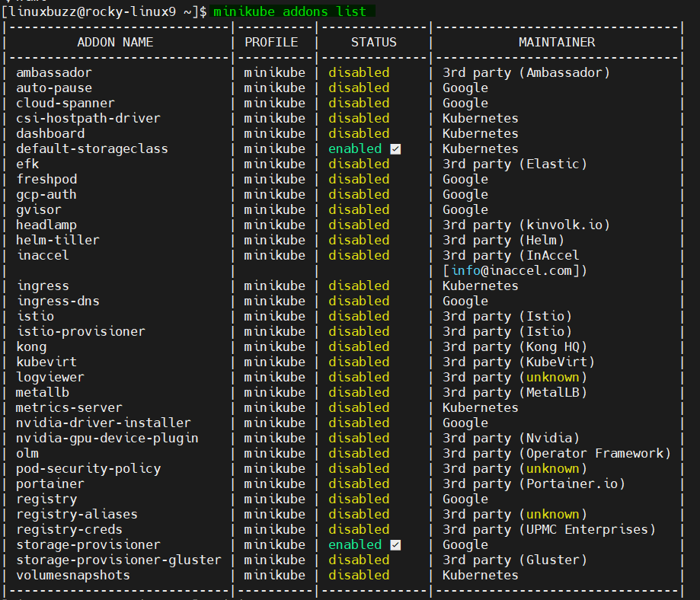Select the 'csi-hostpath-driver' addon name
Image resolution: width=700 pixels, height=600 pixels.
(x=88, y=118)
